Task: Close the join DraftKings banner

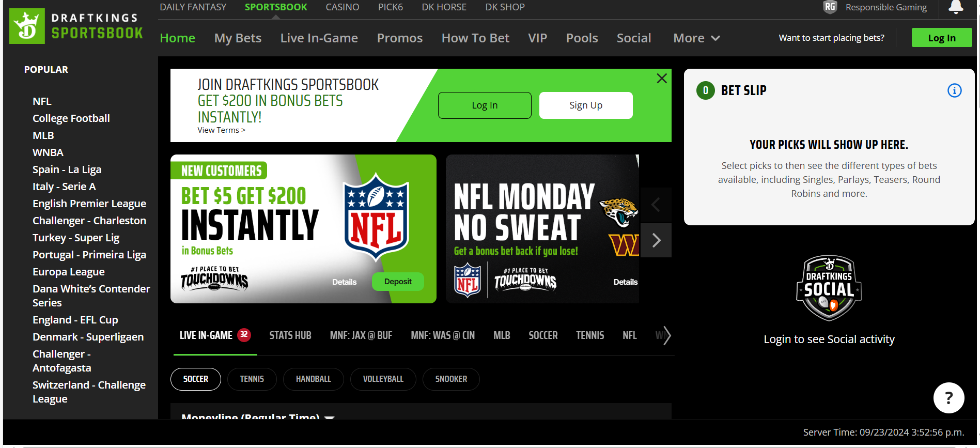Action: tap(661, 79)
